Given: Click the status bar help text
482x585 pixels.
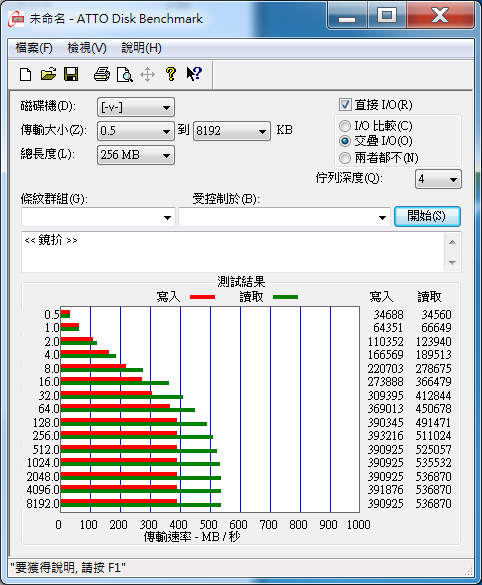Looking at the screenshot, I should point(68,568).
